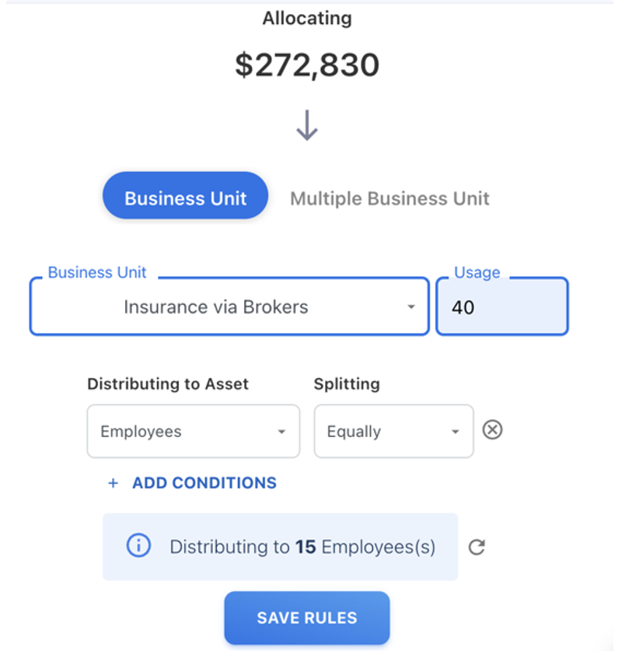
Task: Click the Splitting column label
Action: (x=347, y=383)
